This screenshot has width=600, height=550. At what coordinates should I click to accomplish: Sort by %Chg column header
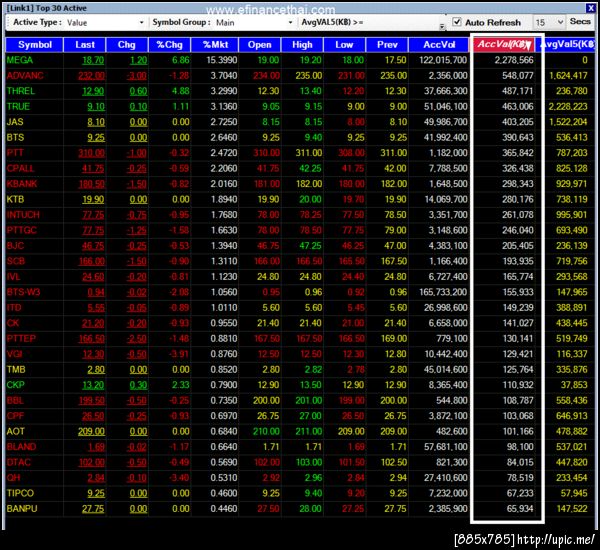pyautogui.click(x=170, y=45)
